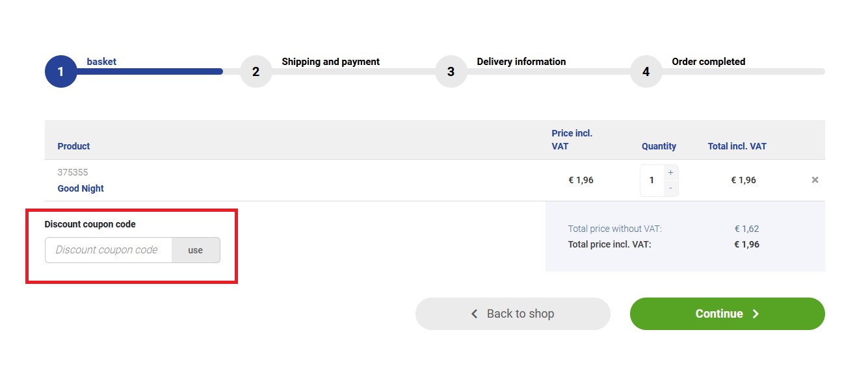The image size is (868, 382).
Task: Open the Shipping and payment step
Action: click(330, 62)
